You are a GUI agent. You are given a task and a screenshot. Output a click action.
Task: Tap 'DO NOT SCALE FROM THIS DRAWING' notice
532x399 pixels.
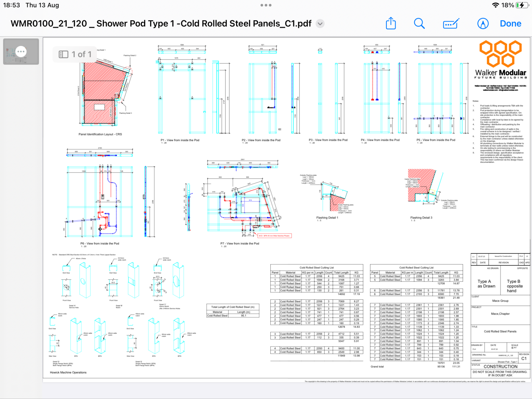click(x=500, y=372)
